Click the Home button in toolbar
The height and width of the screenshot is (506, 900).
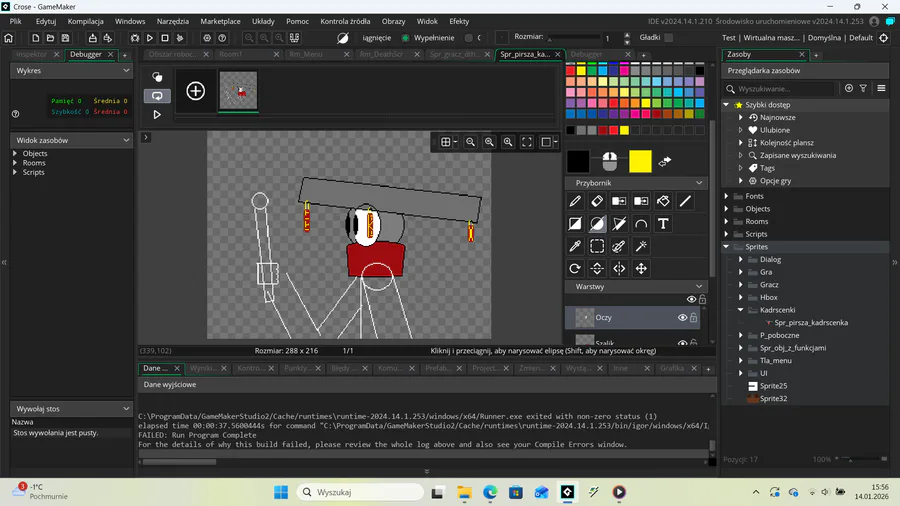(x=9, y=38)
